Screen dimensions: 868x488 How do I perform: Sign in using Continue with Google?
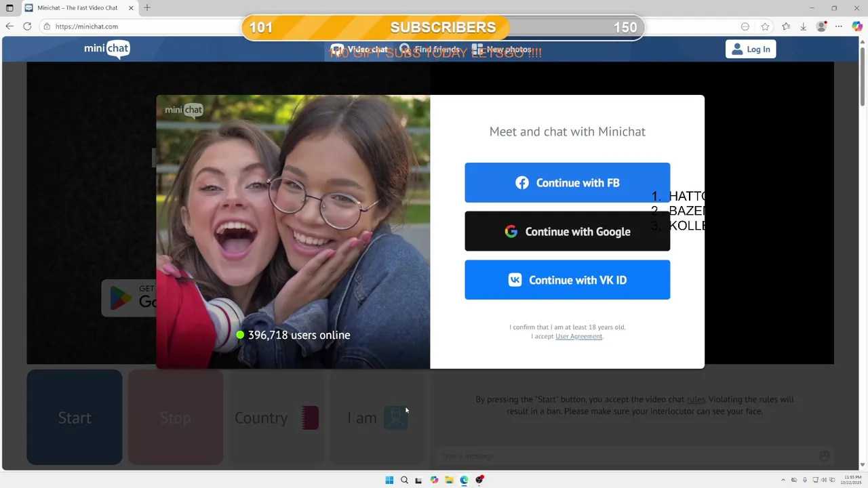(567, 231)
